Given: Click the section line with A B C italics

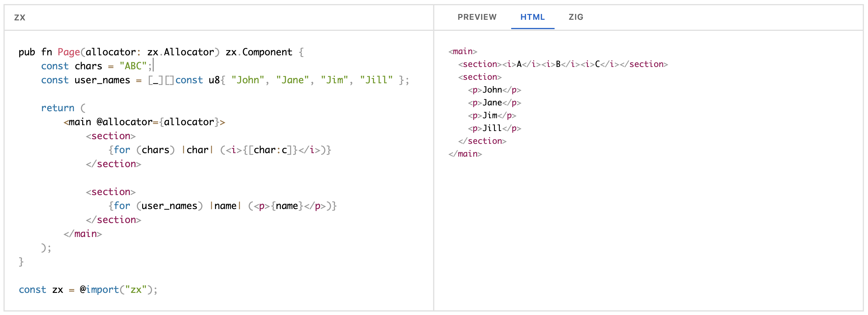Looking at the screenshot, I should click(x=563, y=64).
